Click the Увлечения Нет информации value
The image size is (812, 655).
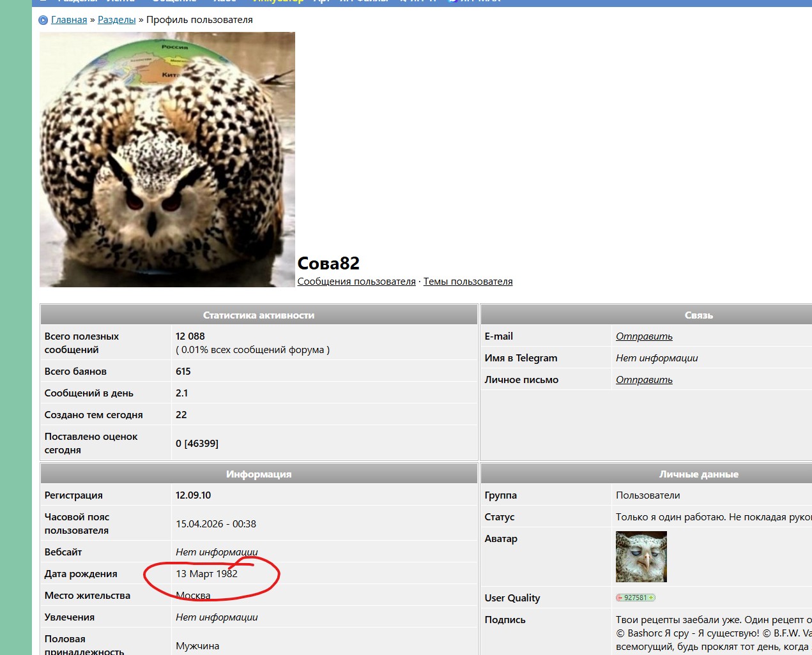(217, 617)
